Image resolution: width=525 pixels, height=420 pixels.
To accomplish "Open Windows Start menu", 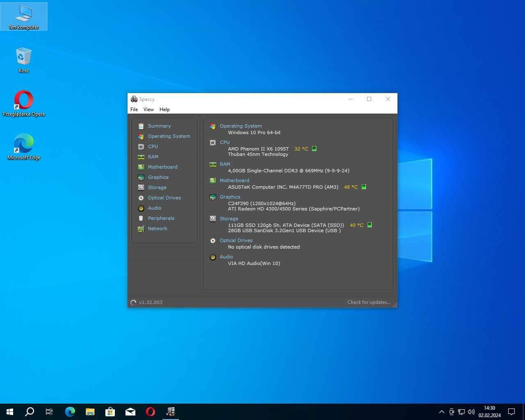I will click(x=10, y=412).
